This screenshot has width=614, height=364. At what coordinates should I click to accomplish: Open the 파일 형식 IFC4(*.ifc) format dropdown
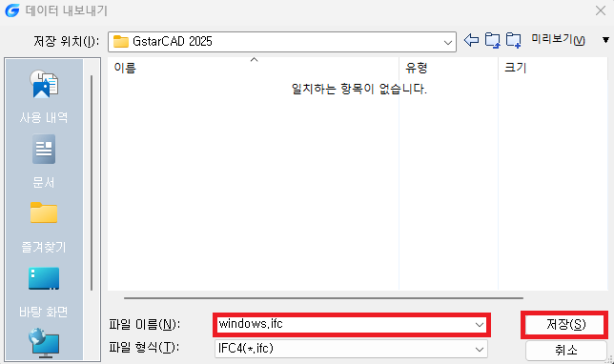pos(351,349)
